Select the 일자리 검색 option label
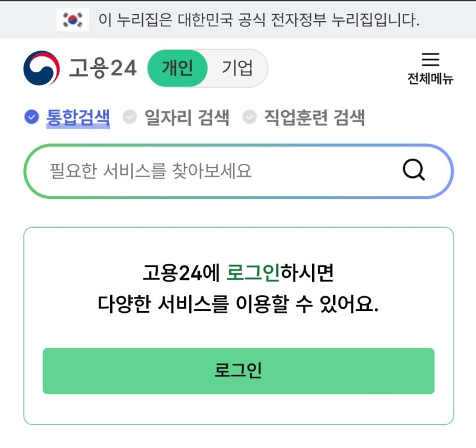 [x=186, y=117]
